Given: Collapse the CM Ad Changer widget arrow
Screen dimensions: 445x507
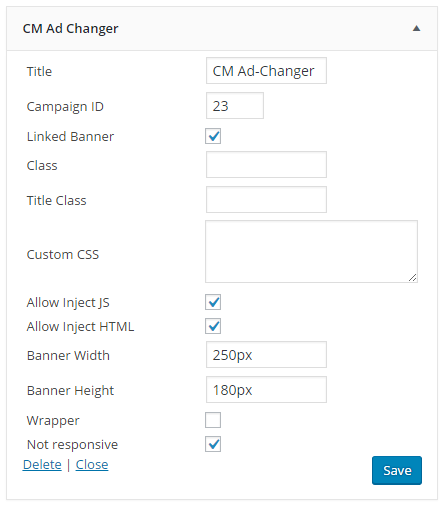Looking at the screenshot, I should coord(416,29).
